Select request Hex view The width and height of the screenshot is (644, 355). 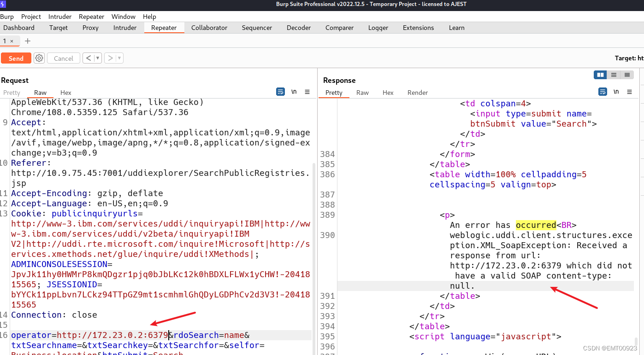(66, 93)
